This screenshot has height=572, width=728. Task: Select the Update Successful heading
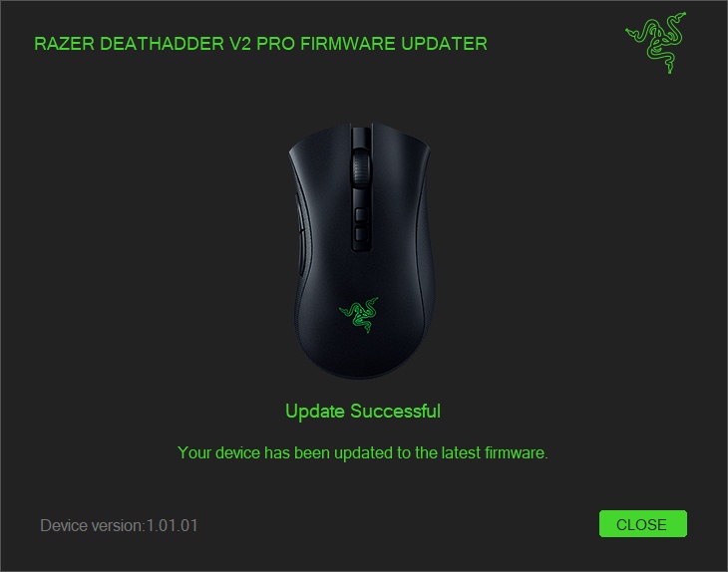(x=363, y=411)
